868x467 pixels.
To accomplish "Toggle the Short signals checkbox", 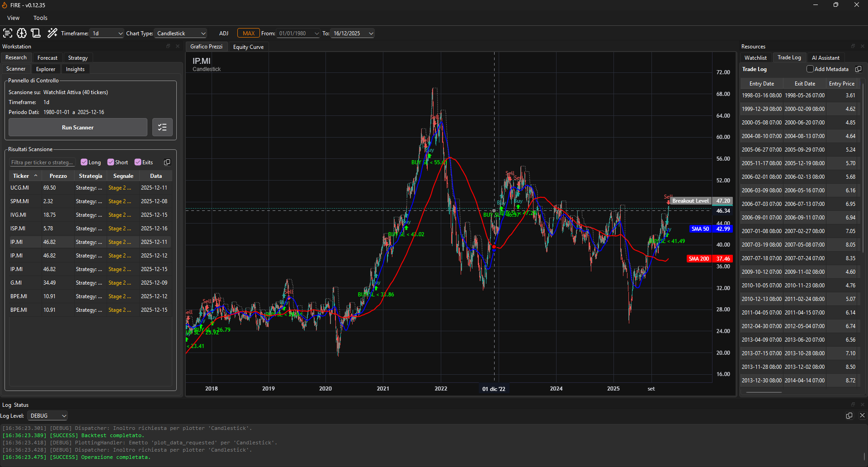I will [111, 162].
